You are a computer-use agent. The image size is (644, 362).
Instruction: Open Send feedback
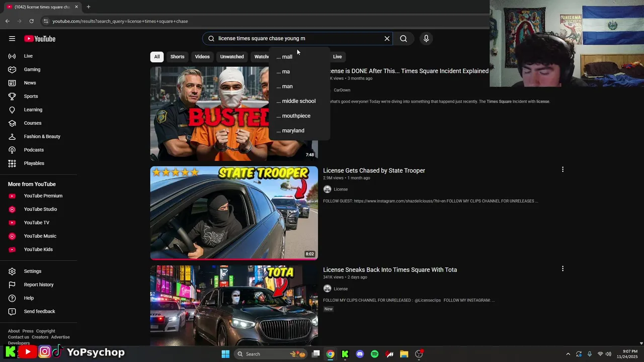[x=39, y=311]
